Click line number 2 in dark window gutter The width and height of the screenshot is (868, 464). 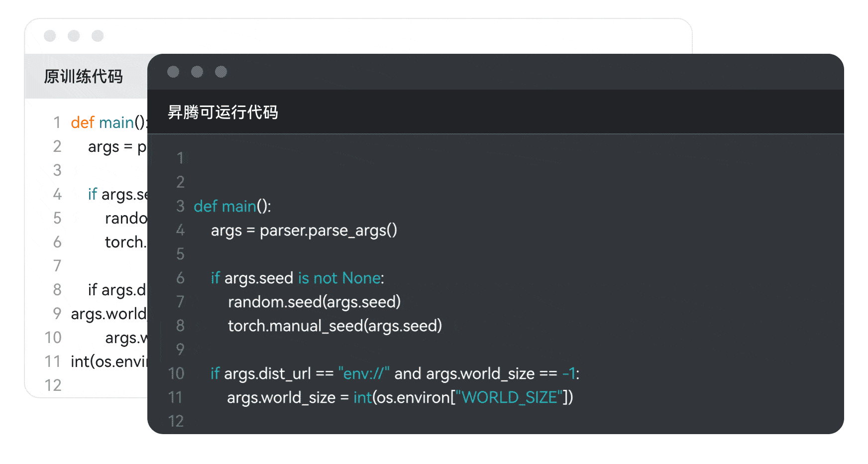click(180, 182)
